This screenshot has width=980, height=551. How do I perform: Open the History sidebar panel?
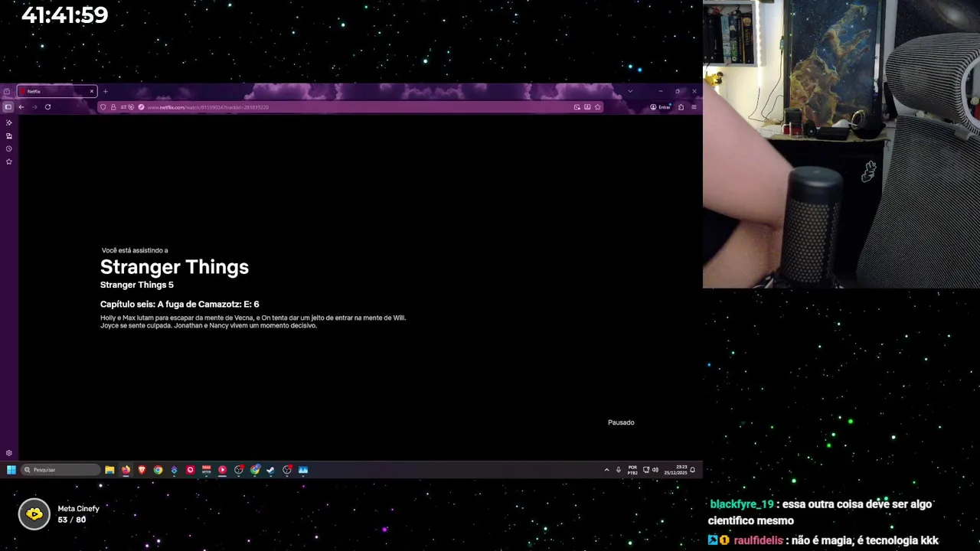[x=9, y=149]
